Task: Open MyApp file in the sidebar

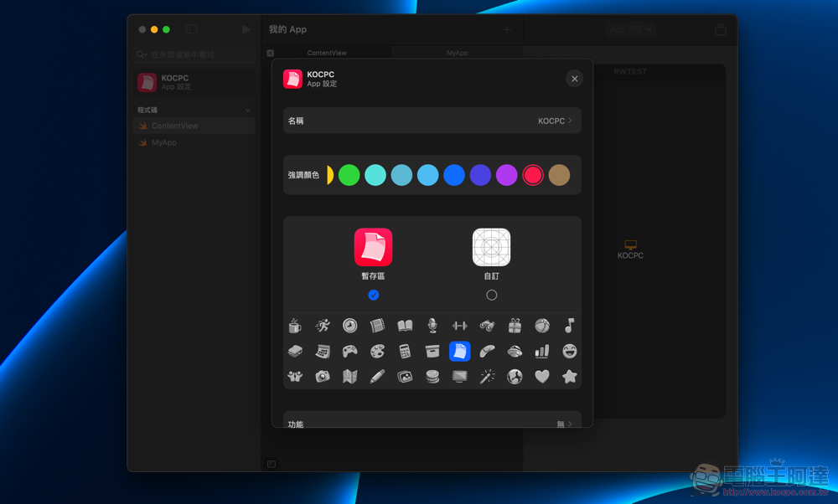Action: click(194, 142)
